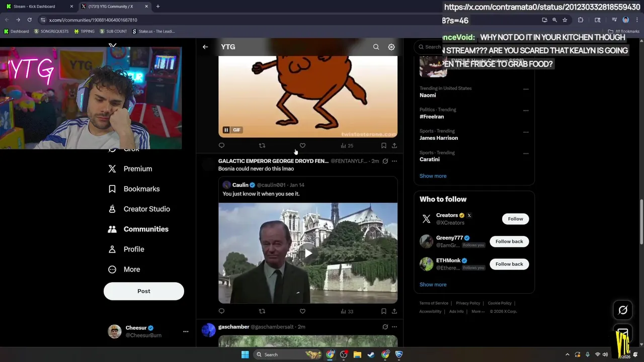The width and height of the screenshot is (644, 362).
Task: Pause the dancing GIF
Action: click(x=226, y=130)
